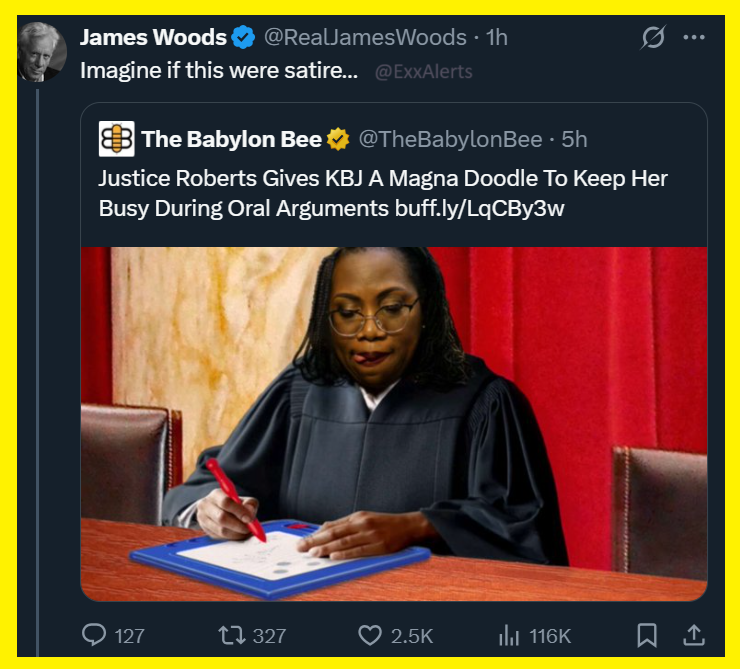The image size is (740, 669).
Task: Open the @RealJamesWoods handle
Action: (365, 38)
